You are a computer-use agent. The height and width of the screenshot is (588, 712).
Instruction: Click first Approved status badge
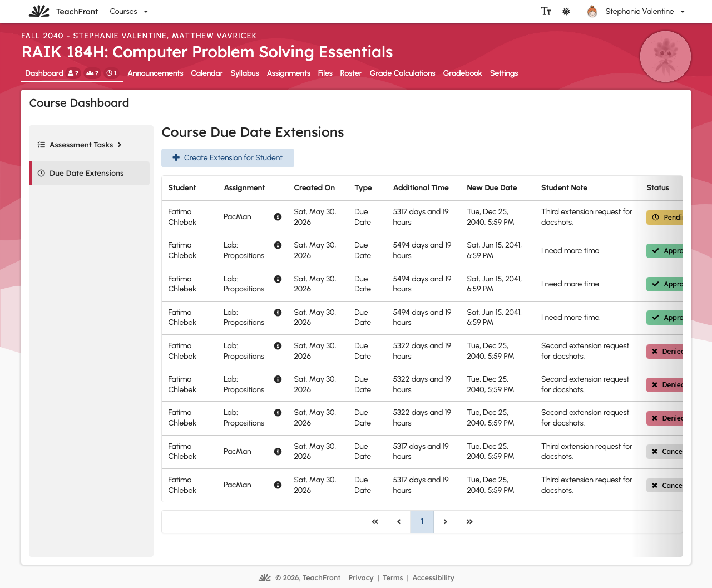click(x=665, y=251)
